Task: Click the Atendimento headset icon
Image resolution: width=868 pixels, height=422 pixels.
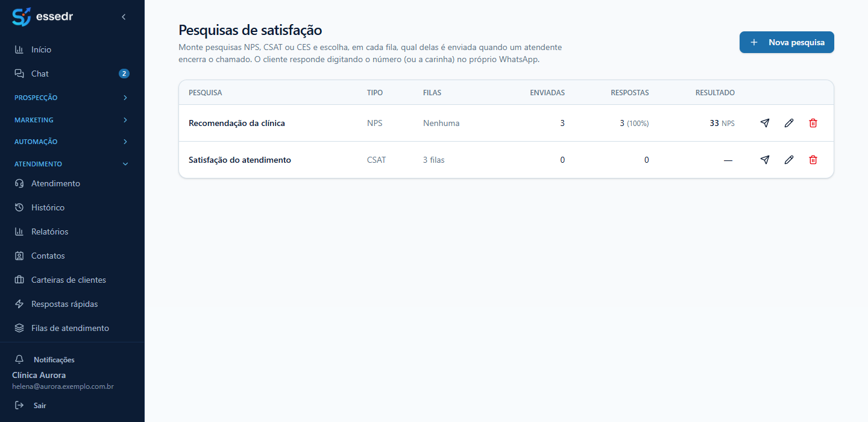Action: coord(19,183)
